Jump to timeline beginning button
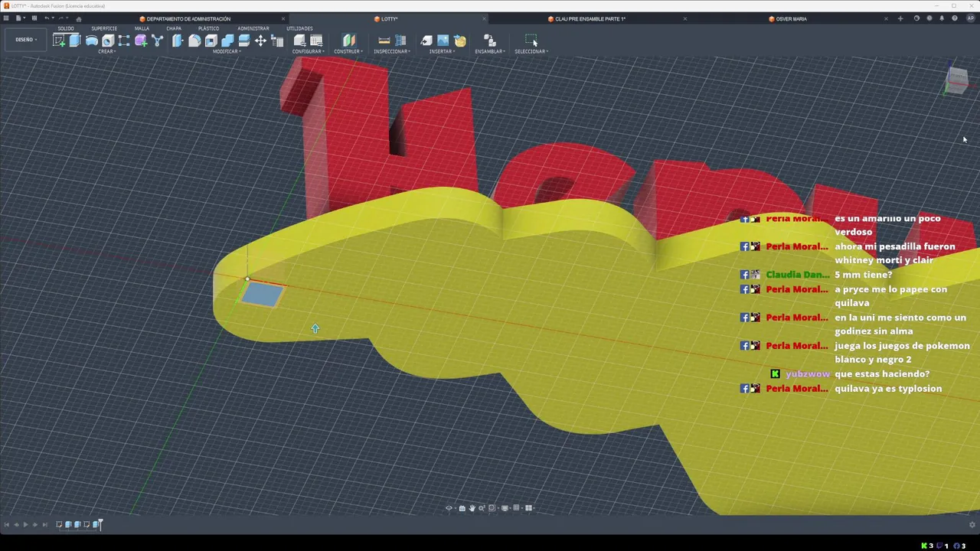The height and width of the screenshot is (551, 980). click(7, 524)
